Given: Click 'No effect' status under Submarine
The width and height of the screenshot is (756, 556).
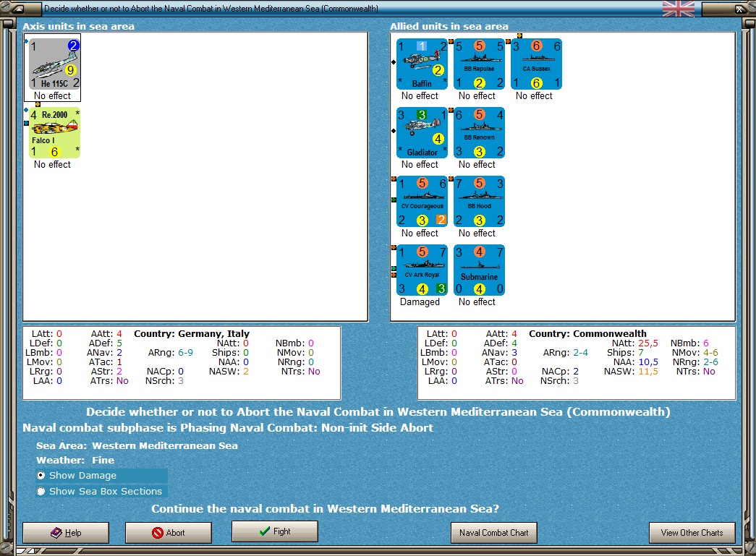Looking at the screenshot, I should (477, 302).
